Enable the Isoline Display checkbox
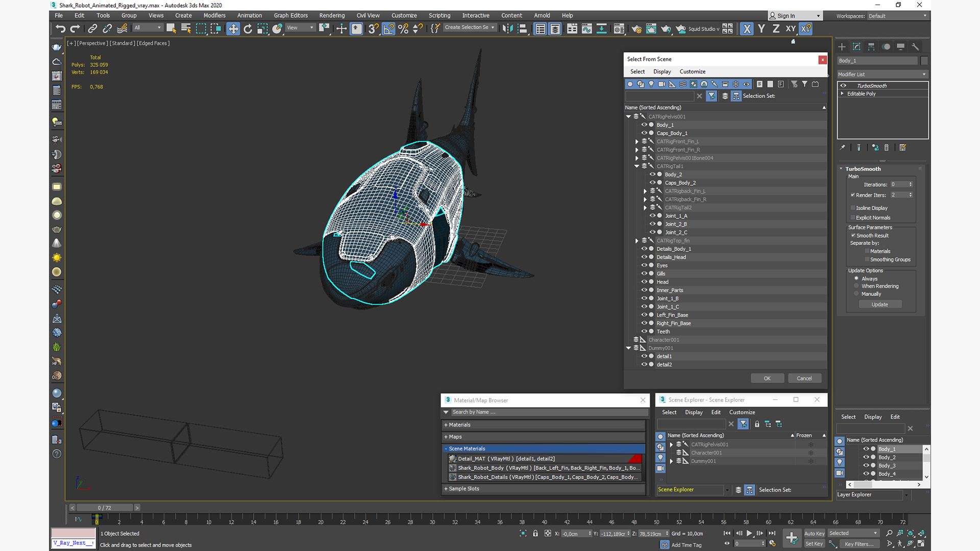Viewport: 980px width, 551px height. 853,208
